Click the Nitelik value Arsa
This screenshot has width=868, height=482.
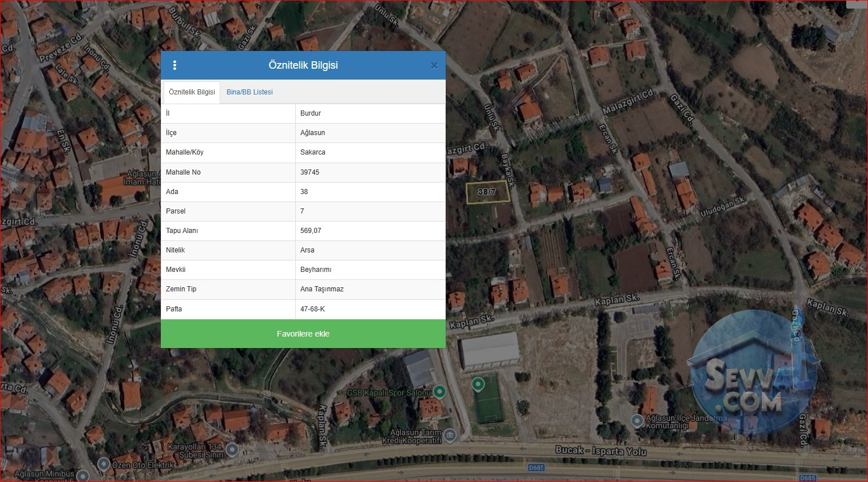point(307,250)
